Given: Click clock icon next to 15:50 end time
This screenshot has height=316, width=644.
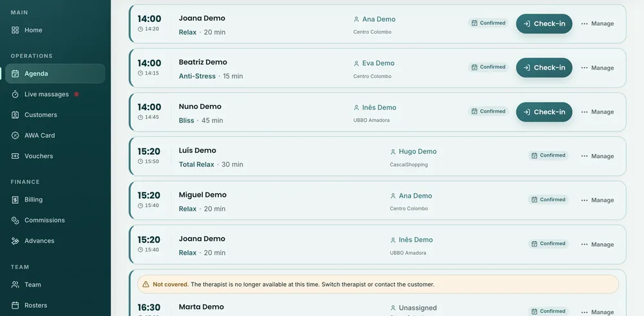Looking at the screenshot, I should pos(140,161).
